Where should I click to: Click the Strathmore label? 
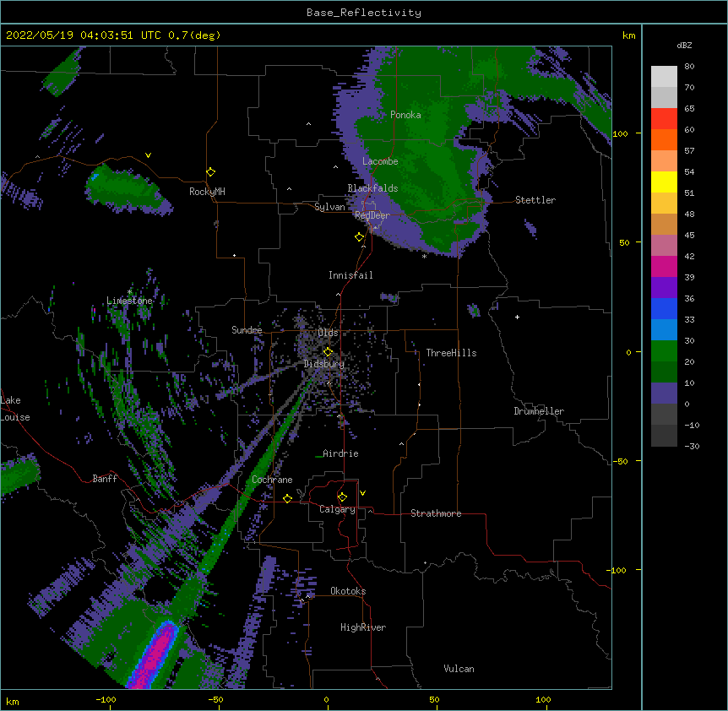pyautogui.click(x=436, y=513)
